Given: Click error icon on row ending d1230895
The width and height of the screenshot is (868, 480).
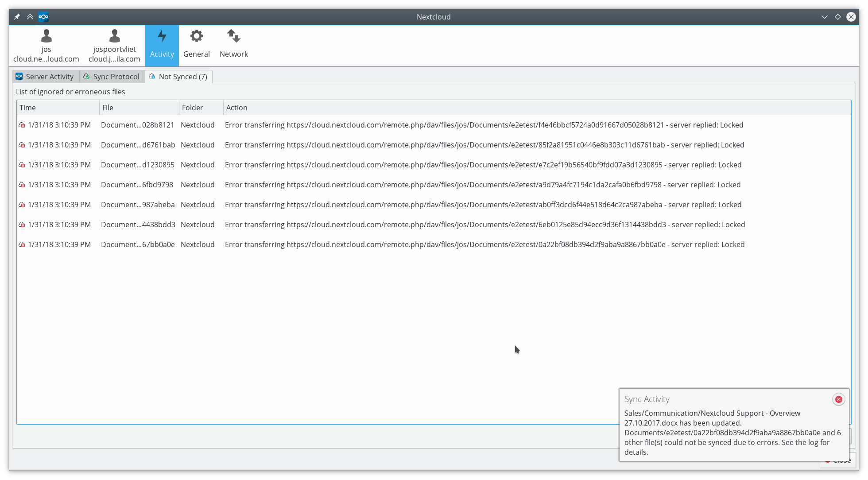Looking at the screenshot, I should (22, 165).
